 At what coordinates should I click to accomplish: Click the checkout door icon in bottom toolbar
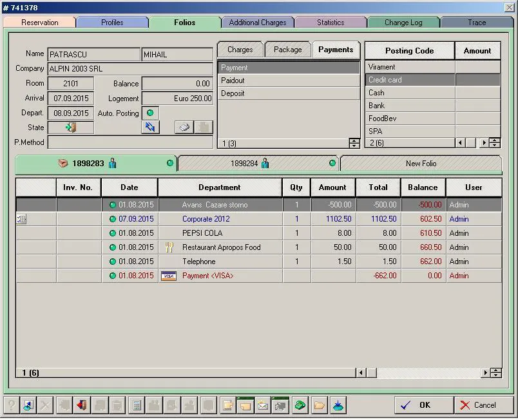click(82, 405)
